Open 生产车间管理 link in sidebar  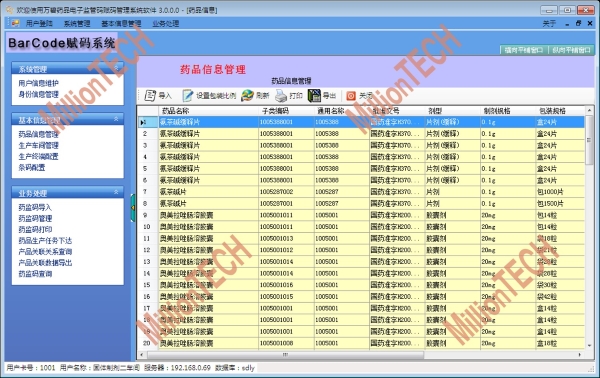point(38,145)
